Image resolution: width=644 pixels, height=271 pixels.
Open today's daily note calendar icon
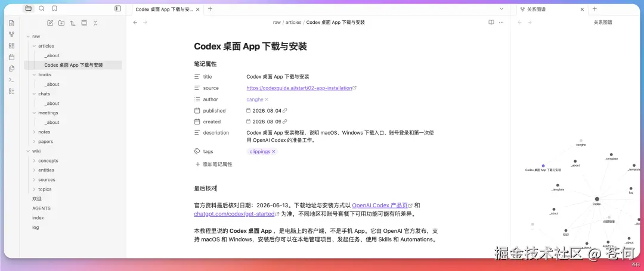click(x=11, y=57)
